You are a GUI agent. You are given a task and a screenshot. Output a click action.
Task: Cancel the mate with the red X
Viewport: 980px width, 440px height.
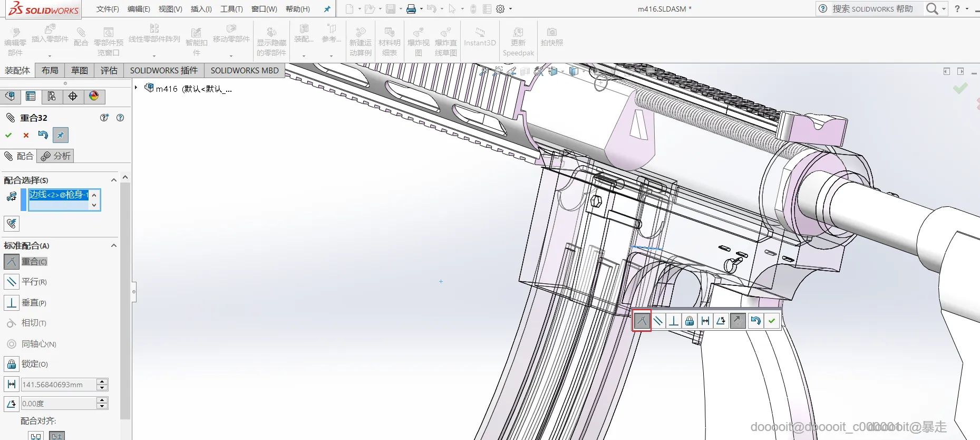coord(26,136)
